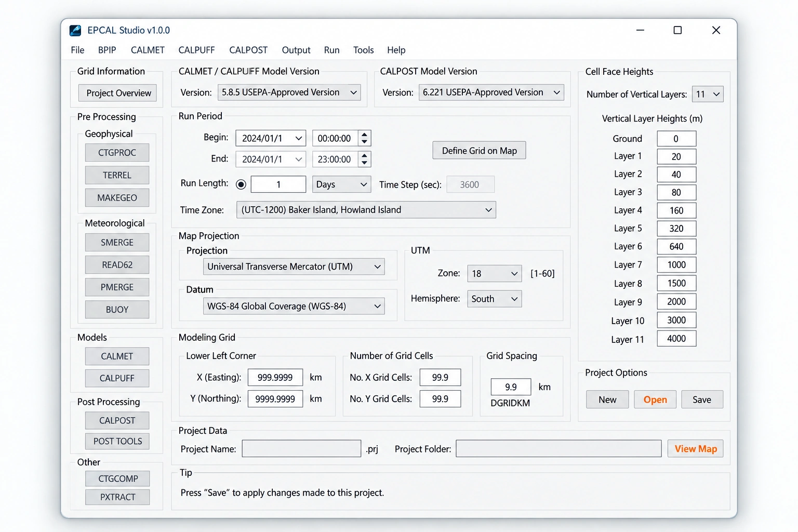
Task: Click the No. X Grid Cells field
Action: pos(440,378)
